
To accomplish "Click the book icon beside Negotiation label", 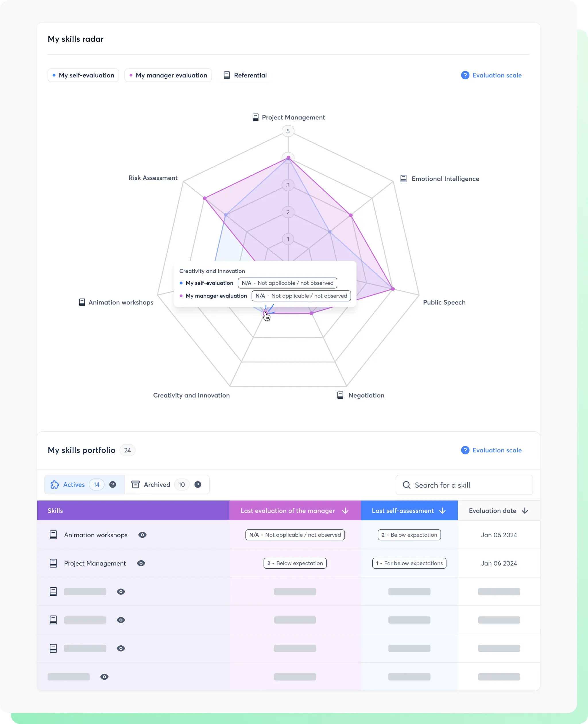I will (340, 395).
